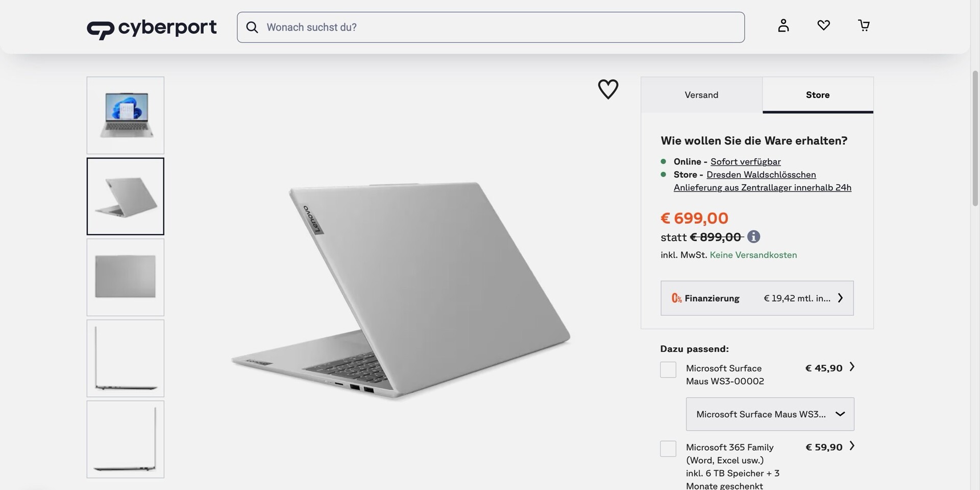This screenshot has width=980, height=490.
Task: Click the cyberport logo
Action: (x=152, y=28)
